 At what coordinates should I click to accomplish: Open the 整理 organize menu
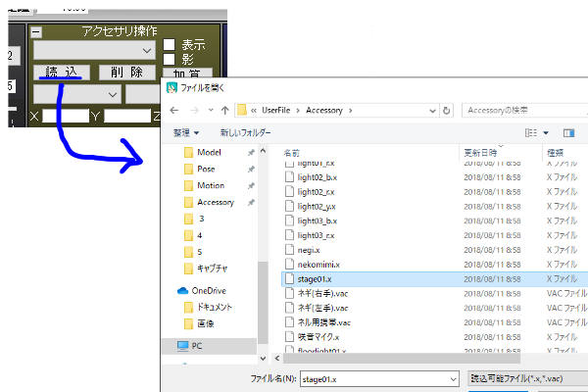(186, 133)
